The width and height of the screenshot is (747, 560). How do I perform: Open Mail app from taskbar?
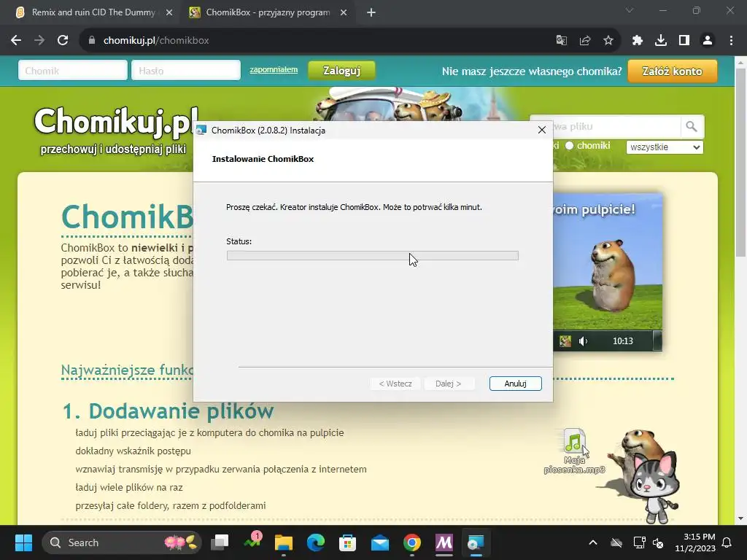(x=379, y=542)
